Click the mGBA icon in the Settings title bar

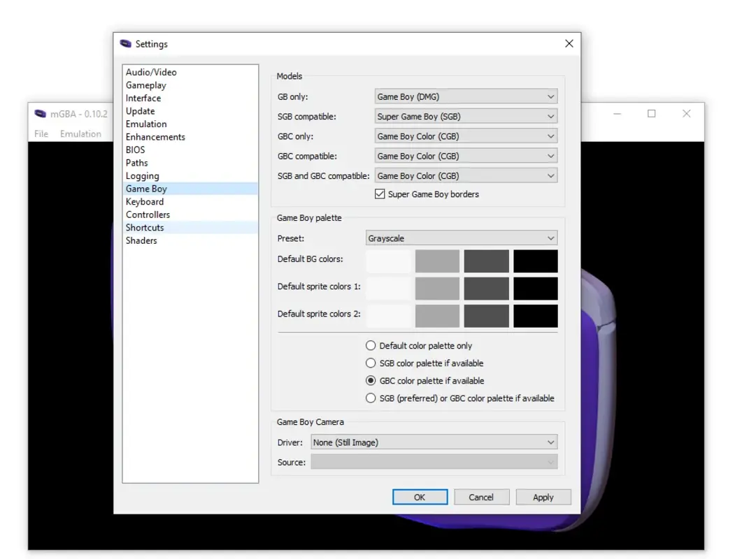[x=127, y=43]
